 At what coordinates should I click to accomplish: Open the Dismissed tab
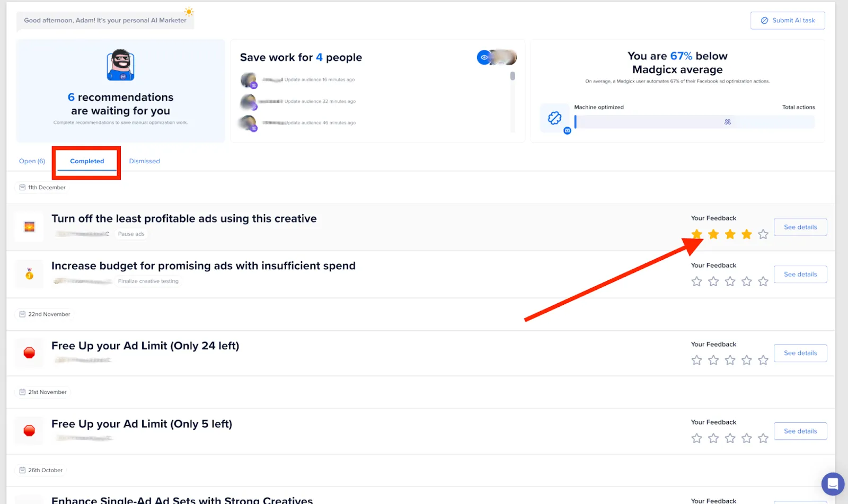pos(144,161)
